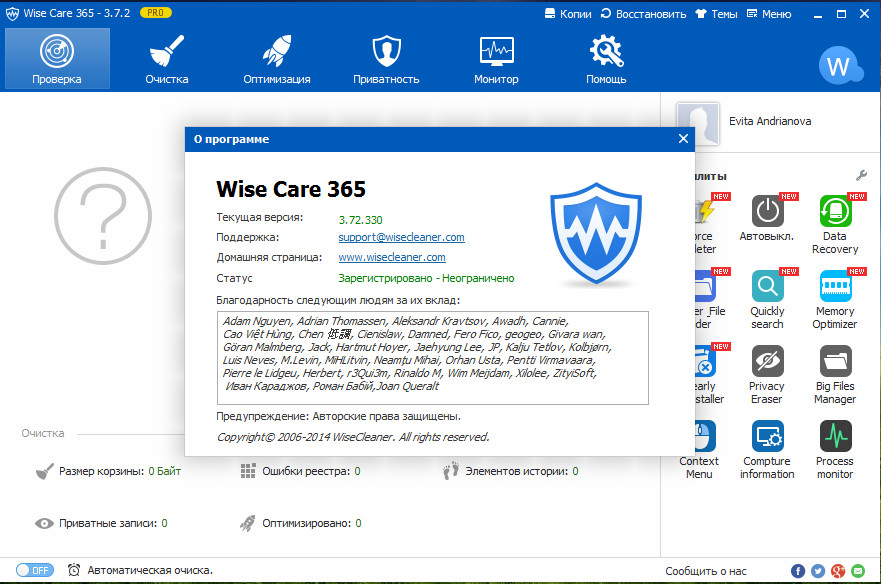Click the partially hidden Uninstaller utility icon
881x584 pixels.
click(x=706, y=361)
